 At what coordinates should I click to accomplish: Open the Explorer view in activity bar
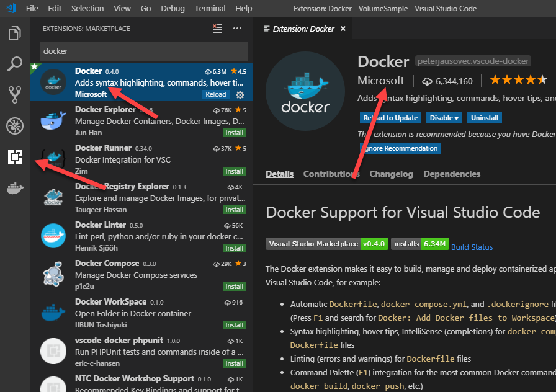[15, 33]
